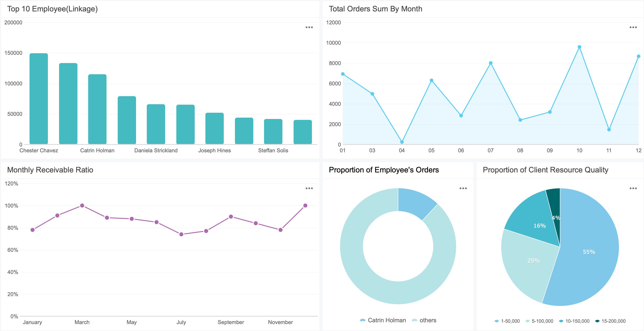Viewport: 644px width, 331px height.
Task: Toggle the 15-200,000 legend entry
Action: pyautogui.click(x=610, y=321)
